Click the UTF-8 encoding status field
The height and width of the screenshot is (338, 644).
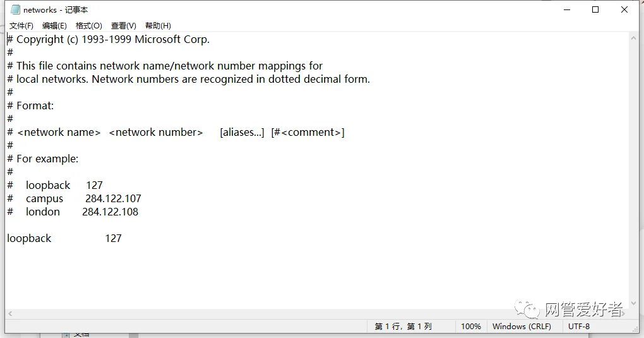click(579, 326)
